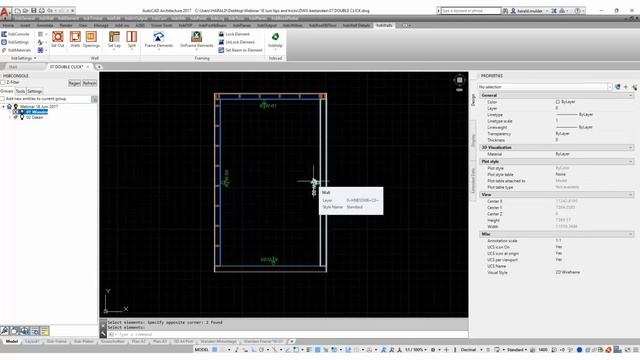Screen dimensions: 640x360
Task: Toggle lightbulb of the highlighted group row
Action: [22, 112]
